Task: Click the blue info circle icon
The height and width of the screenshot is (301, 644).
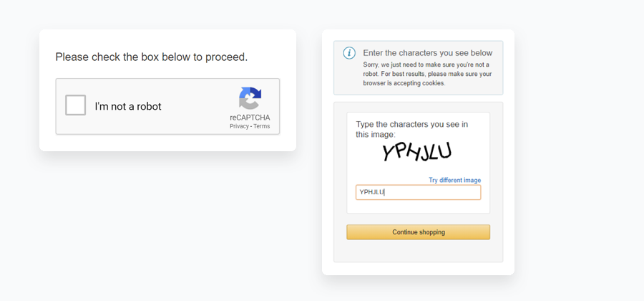Action: [349, 53]
